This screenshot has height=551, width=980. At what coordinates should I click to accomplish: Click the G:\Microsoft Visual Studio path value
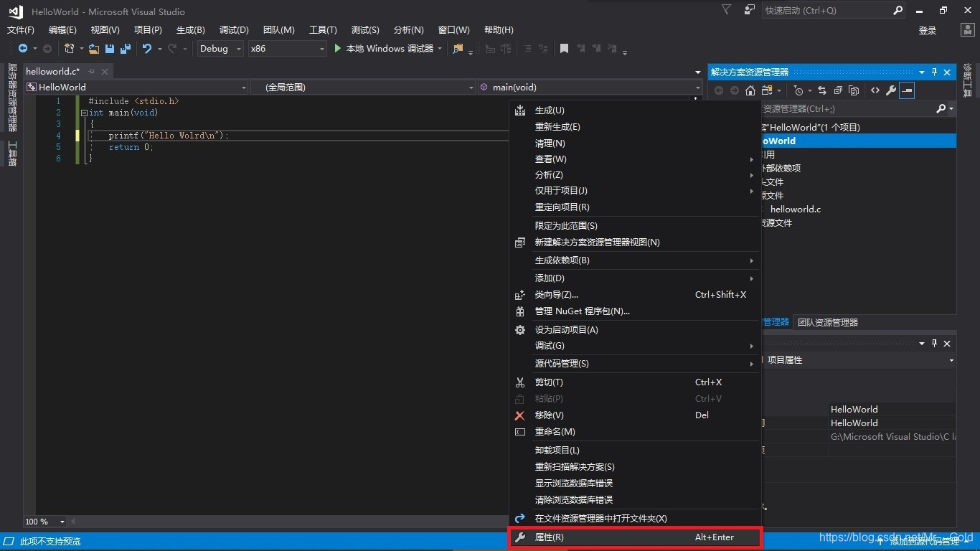(892, 437)
